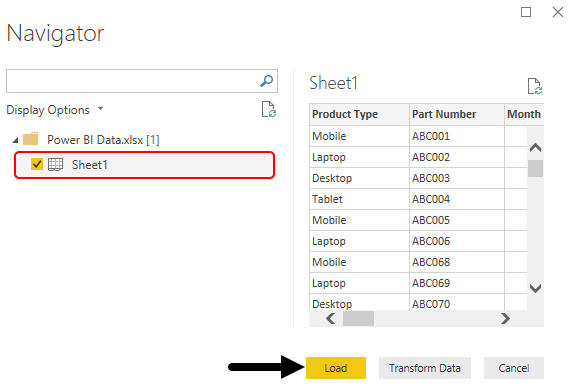Viewport: 573px width, 386px height.
Task: Open the Display Options dropdown
Action: [x=55, y=110]
